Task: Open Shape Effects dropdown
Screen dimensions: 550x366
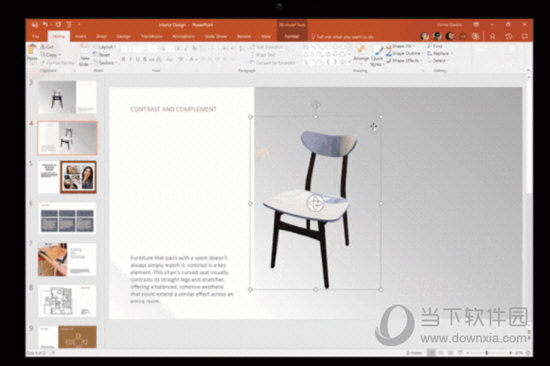Action: coord(404,61)
